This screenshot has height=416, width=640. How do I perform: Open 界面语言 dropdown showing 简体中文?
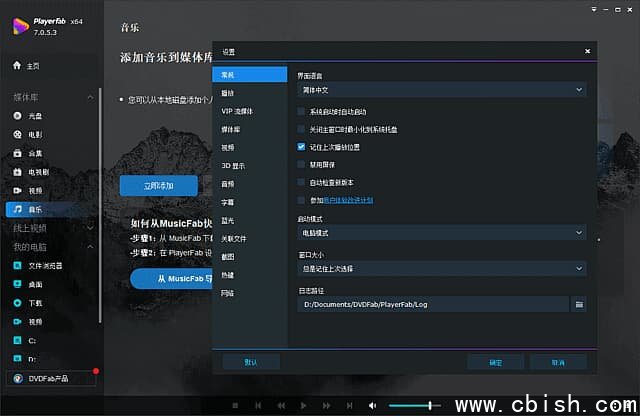442,90
